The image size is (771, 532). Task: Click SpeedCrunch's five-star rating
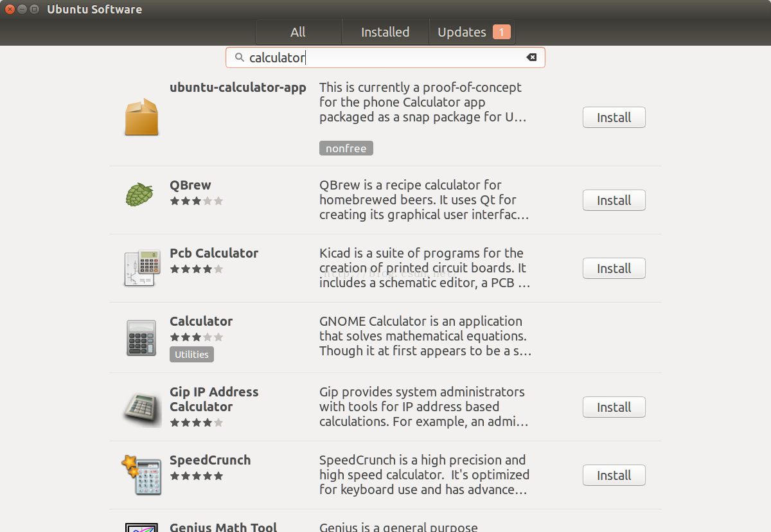click(x=197, y=476)
